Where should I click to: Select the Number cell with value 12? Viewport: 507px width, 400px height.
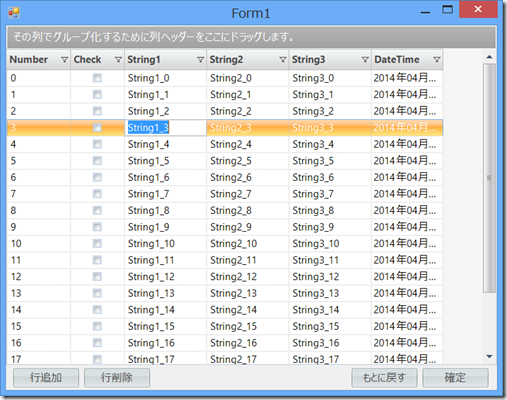point(39,277)
